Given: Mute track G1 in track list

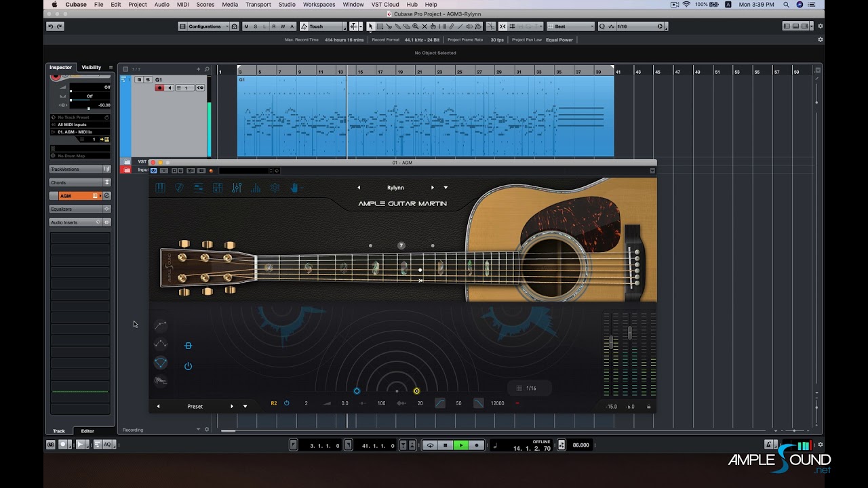Looking at the screenshot, I should coord(139,79).
